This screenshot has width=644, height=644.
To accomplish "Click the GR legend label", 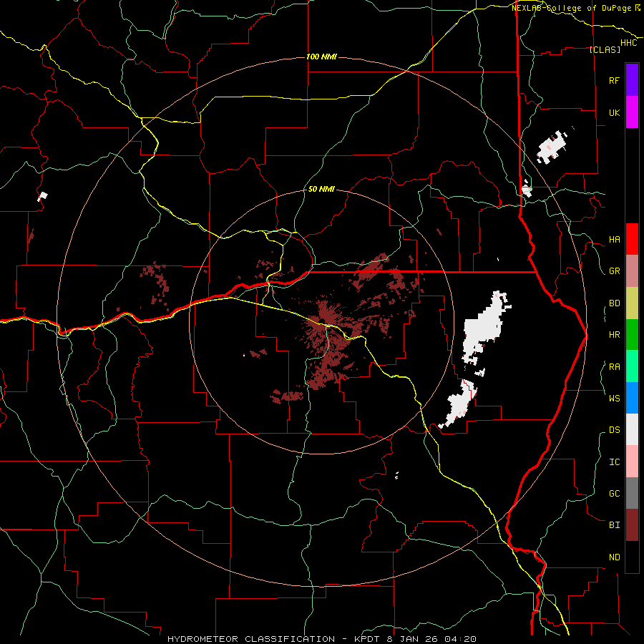I will pyautogui.click(x=614, y=271).
